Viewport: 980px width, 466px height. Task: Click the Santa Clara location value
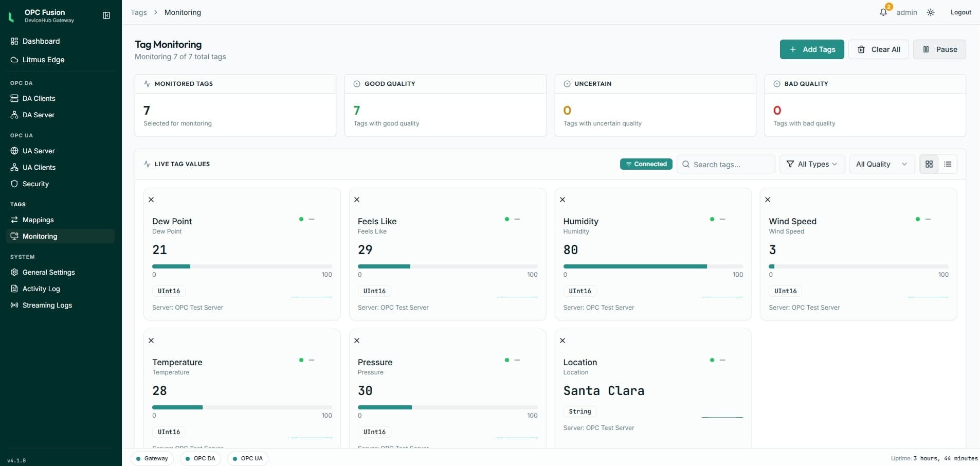click(x=604, y=391)
